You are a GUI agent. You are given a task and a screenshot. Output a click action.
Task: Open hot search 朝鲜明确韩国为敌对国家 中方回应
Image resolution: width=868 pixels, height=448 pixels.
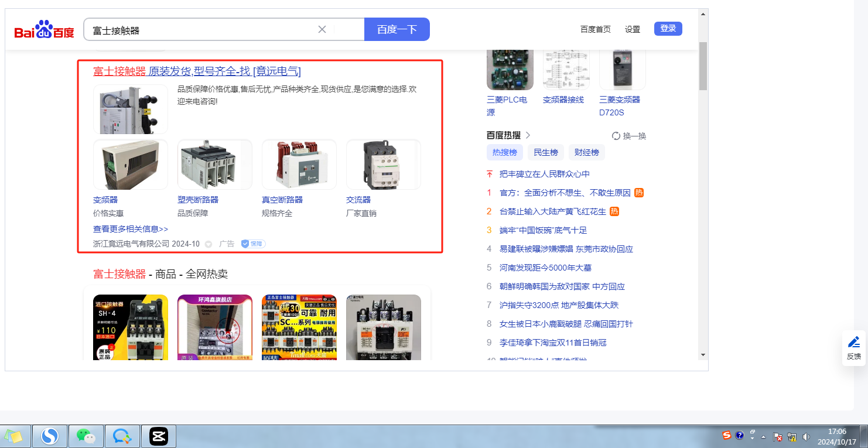point(562,286)
